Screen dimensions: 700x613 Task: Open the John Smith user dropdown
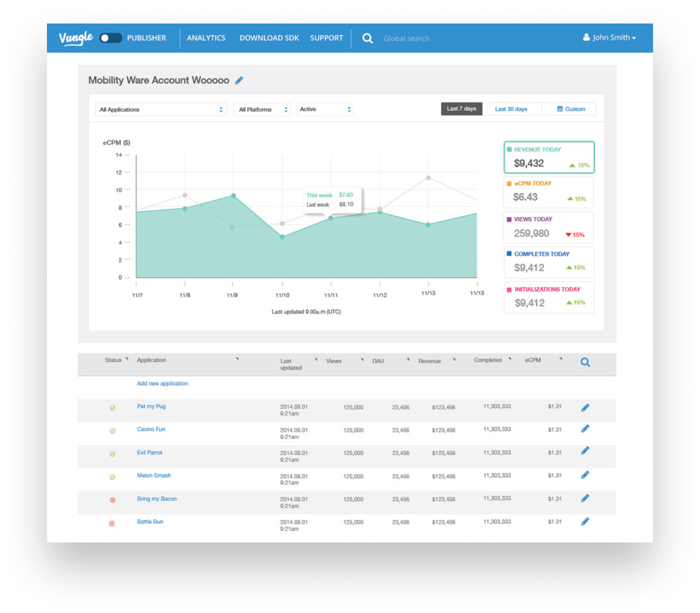(x=609, y=38)
